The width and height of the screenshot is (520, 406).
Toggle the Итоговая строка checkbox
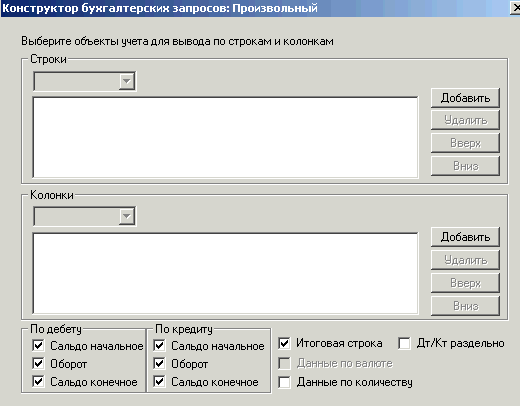(284, 343)
